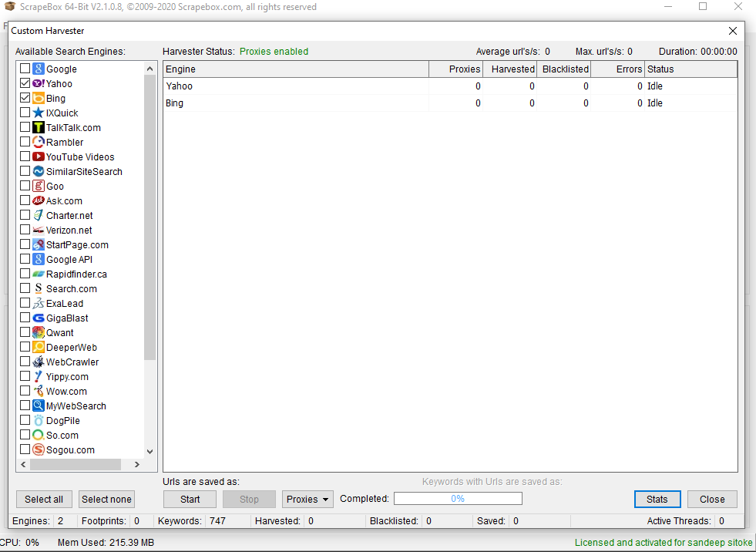
Task: Click the StartPage.com icon
Action: coord(39,244)
